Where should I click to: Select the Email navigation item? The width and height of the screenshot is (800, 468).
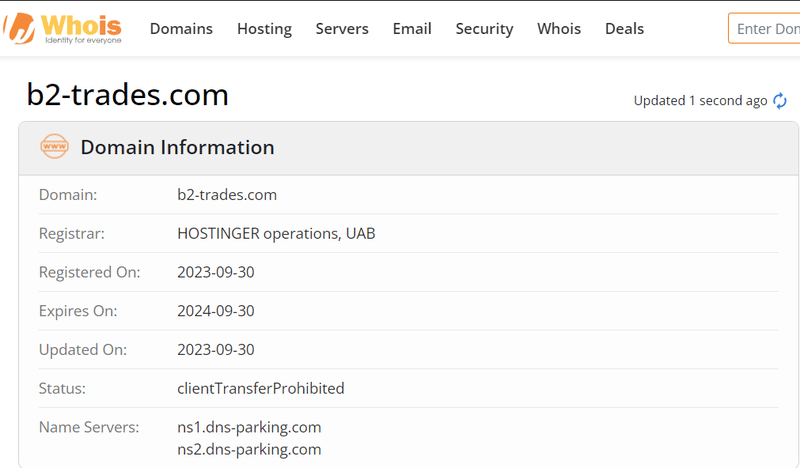point(412,29)
